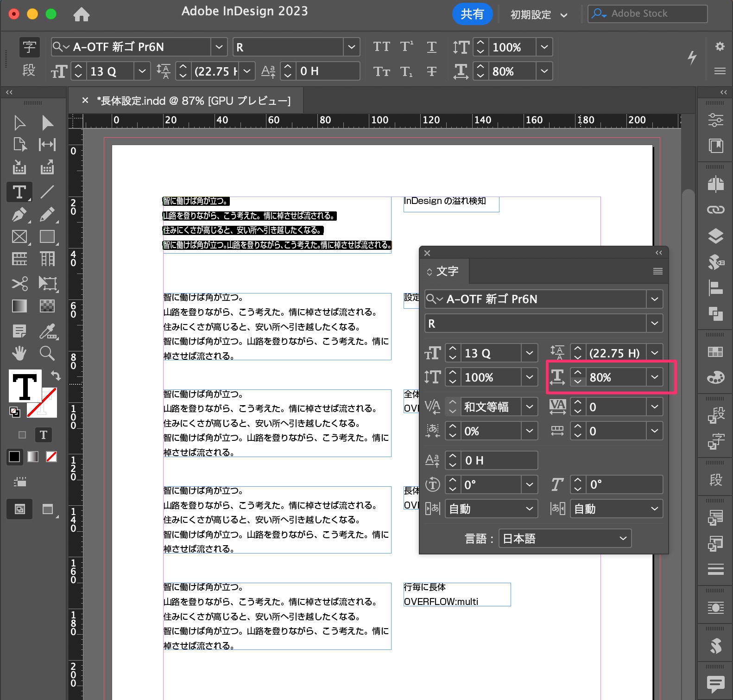
Task: Select the Selection tool arrow
Action: [19, 122]
